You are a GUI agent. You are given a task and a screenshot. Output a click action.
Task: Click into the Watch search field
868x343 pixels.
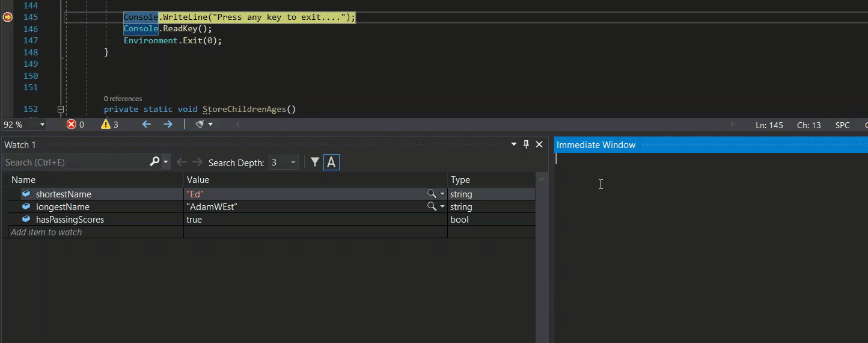(75, 162)
